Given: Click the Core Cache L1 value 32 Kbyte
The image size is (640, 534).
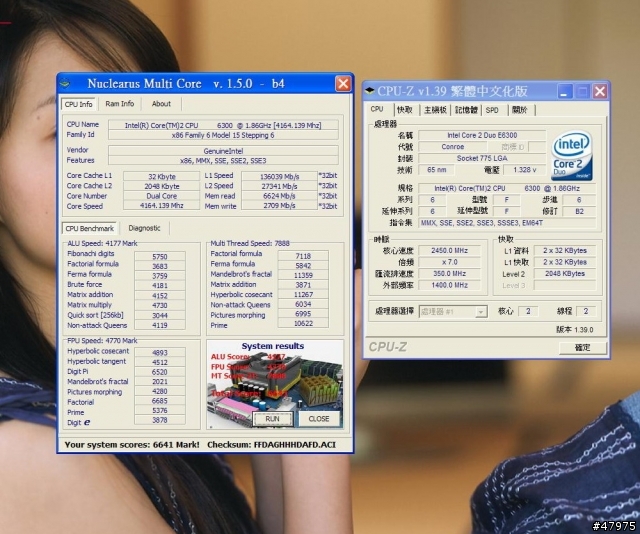Looking at the screenshot, I should pos(162,176).
